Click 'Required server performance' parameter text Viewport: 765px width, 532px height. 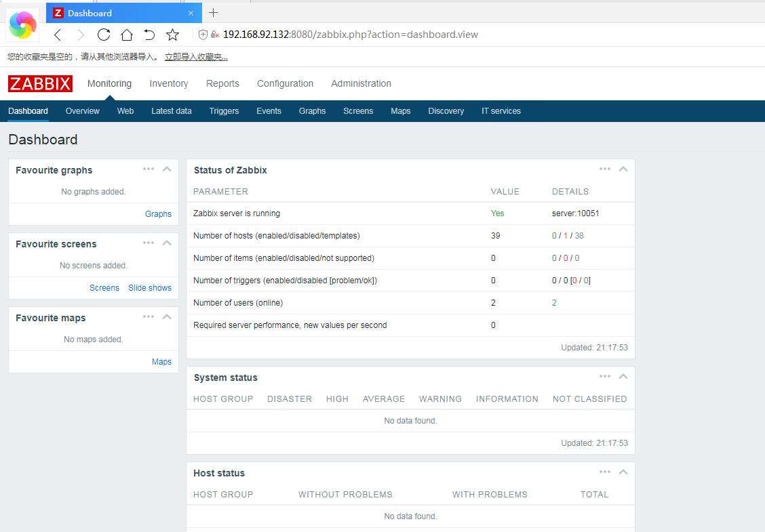pyautogui.click(x=290, y=325)
